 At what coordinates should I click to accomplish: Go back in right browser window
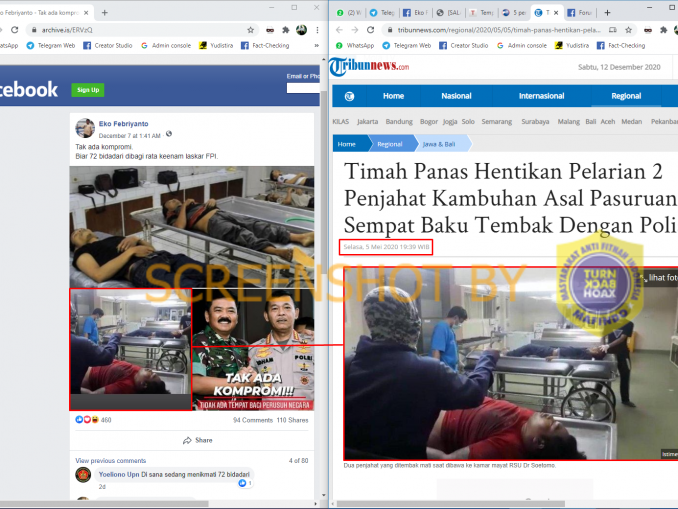pyautogui.click(x=339, y=30)
